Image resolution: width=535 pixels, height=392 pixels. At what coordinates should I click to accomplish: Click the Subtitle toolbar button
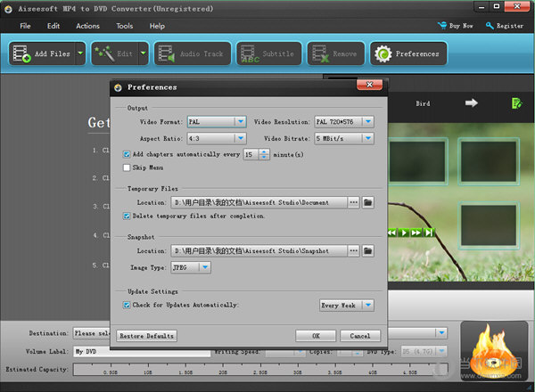(269, 53)
